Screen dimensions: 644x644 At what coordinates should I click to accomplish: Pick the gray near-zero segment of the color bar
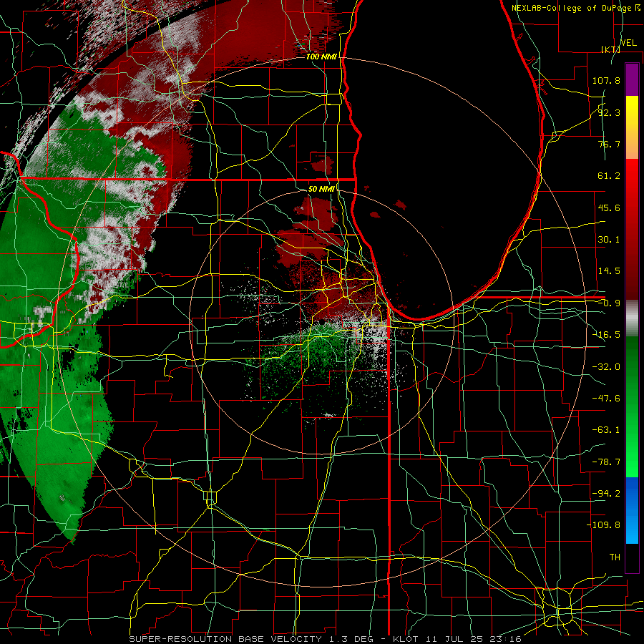632,318
